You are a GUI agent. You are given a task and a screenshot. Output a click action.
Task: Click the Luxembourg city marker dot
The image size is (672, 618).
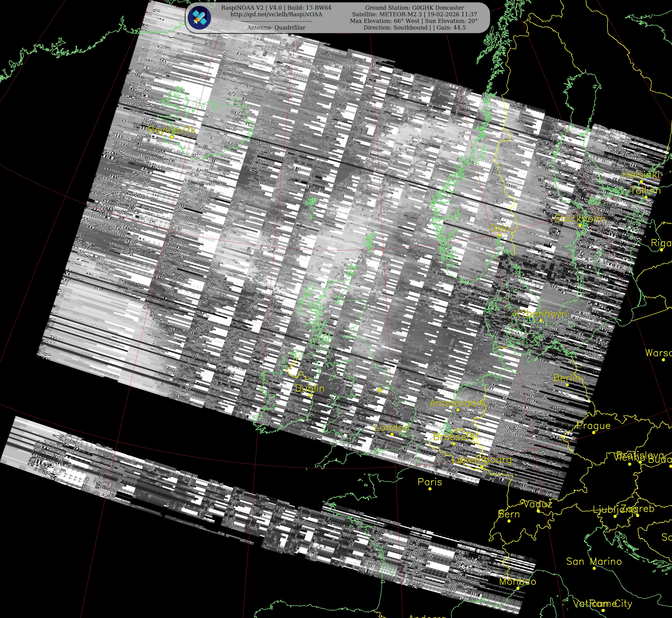[482, 467]
